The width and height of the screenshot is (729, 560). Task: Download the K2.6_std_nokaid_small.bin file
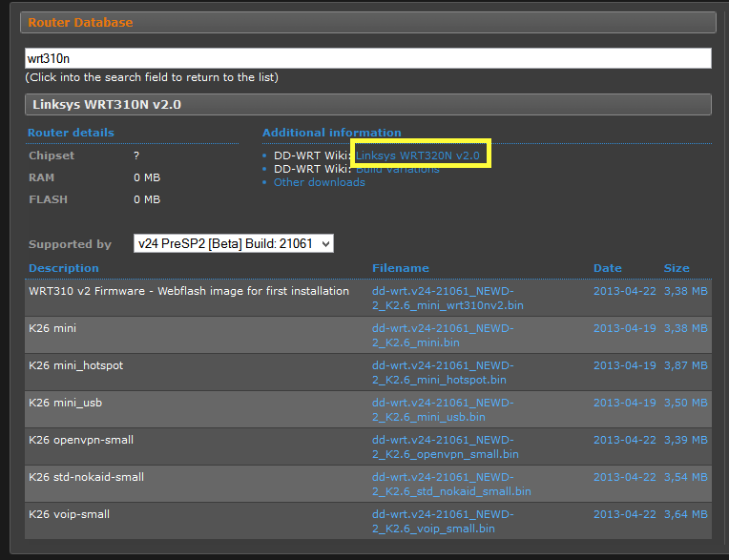click(x=450, y=484)
